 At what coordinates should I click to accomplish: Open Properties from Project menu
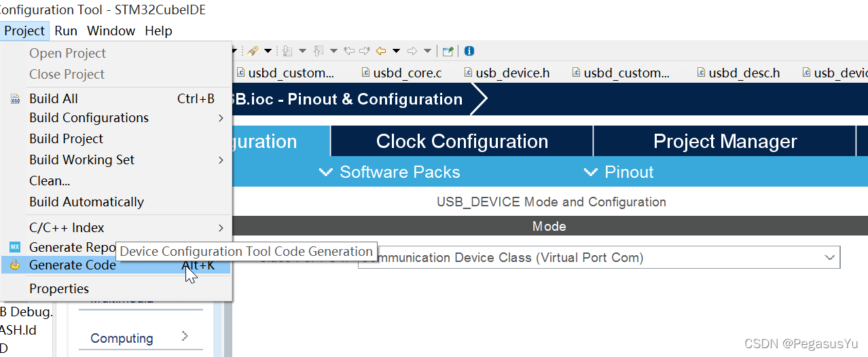[x=116, y=288]
